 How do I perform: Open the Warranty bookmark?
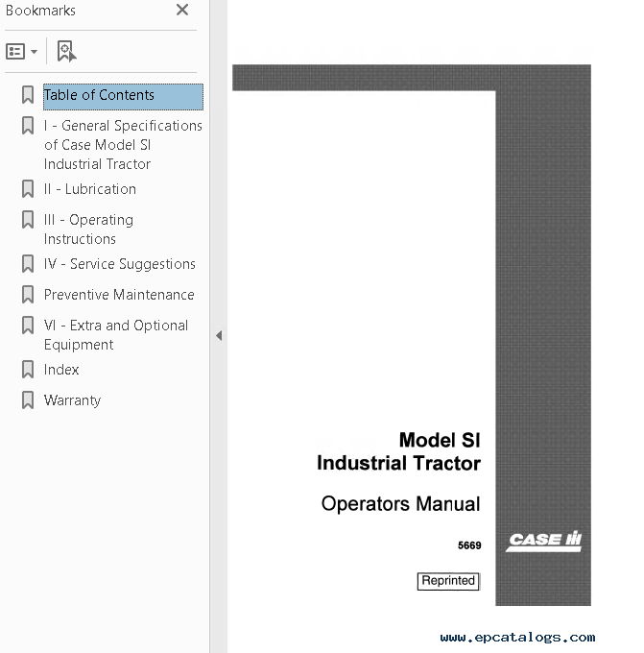[72, 400]
